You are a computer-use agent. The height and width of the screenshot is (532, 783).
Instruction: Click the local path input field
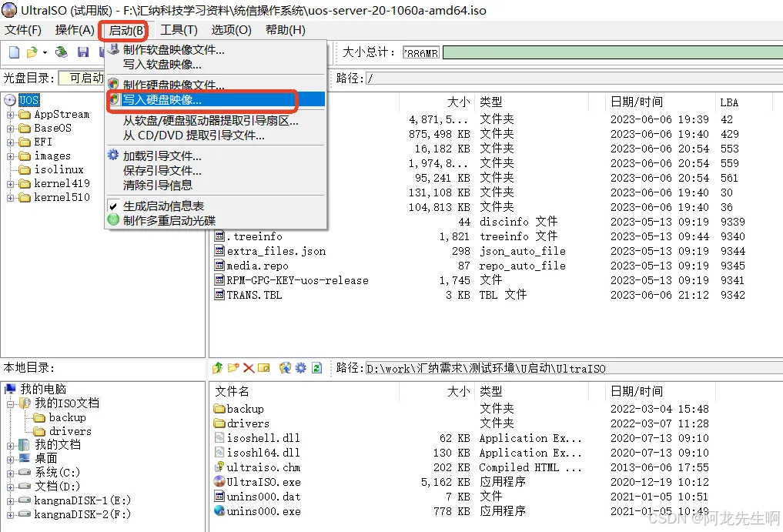click(570, 368)
